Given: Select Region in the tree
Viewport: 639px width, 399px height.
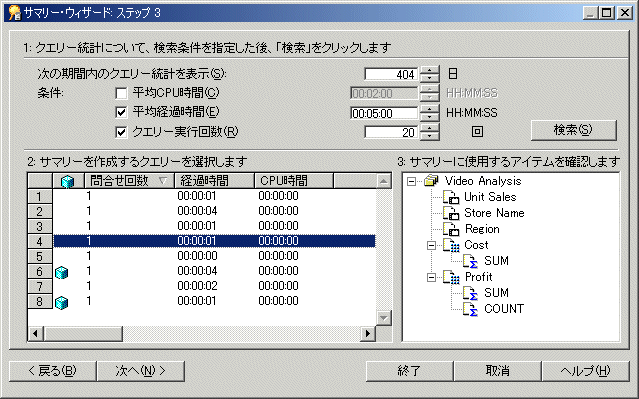Looking at the screenshot, I should pyautogui.click(x=482, y=229).
